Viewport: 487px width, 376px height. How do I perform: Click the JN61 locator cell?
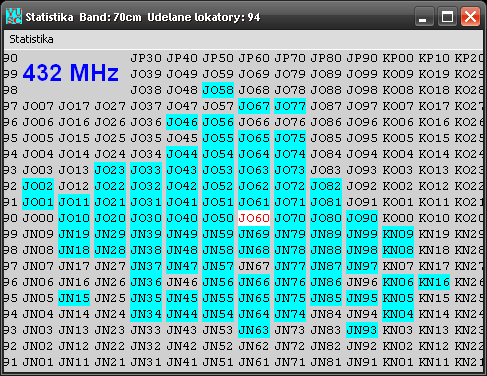pos(254,362)
